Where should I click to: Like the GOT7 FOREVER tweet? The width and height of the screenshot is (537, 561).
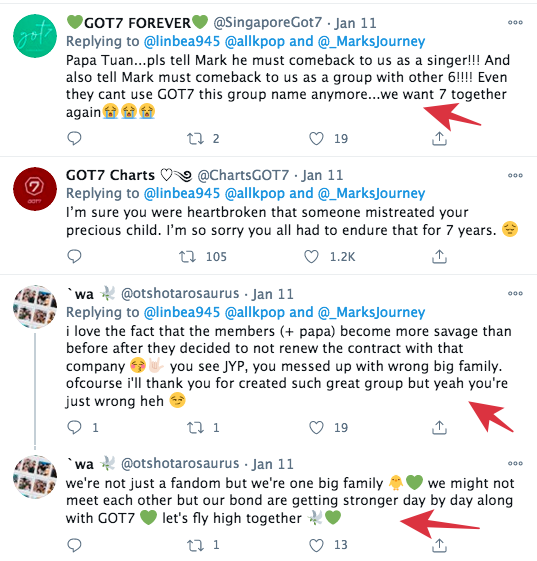click(x=316, y=138)
